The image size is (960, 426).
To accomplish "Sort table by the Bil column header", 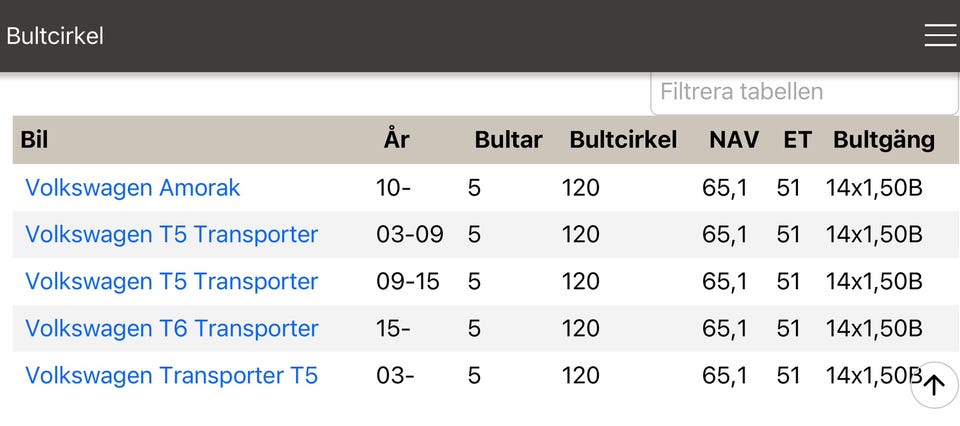I will coord(34,140).
